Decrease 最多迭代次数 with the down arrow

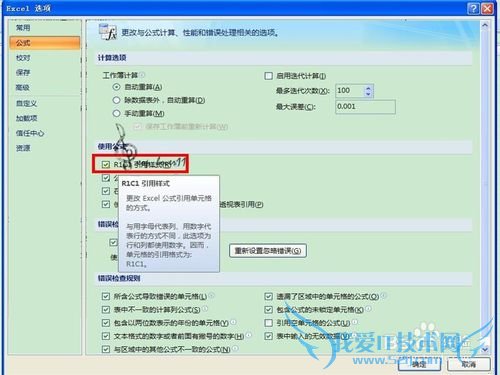(368, 94)
